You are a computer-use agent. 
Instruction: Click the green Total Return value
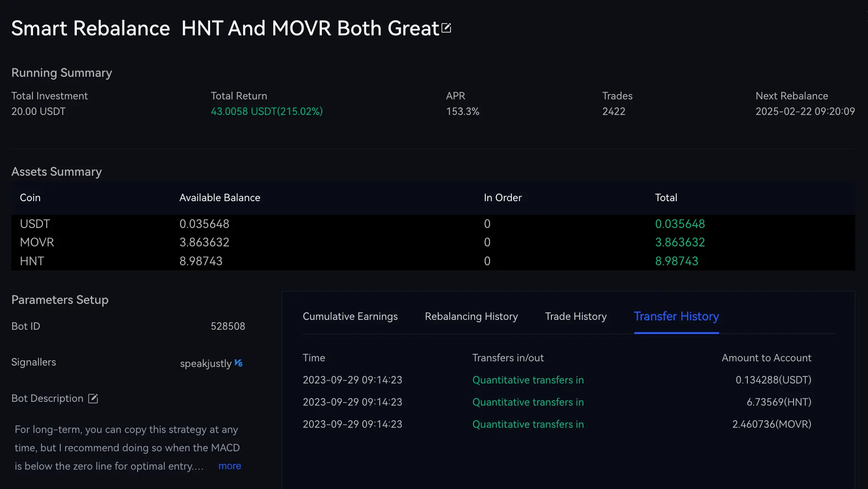(266, 112)
